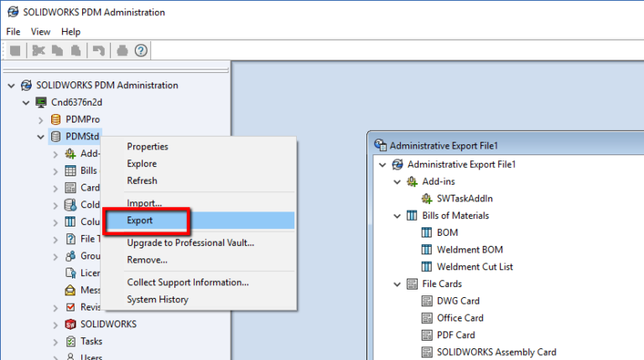The width and height of the screenshot is (644, 360).
Task: Click Collect Support Information menu entry
Action: [x=188, y=282]
